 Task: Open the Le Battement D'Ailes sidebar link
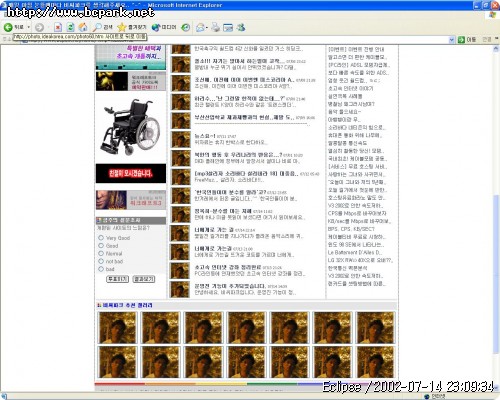coord(355,252)
